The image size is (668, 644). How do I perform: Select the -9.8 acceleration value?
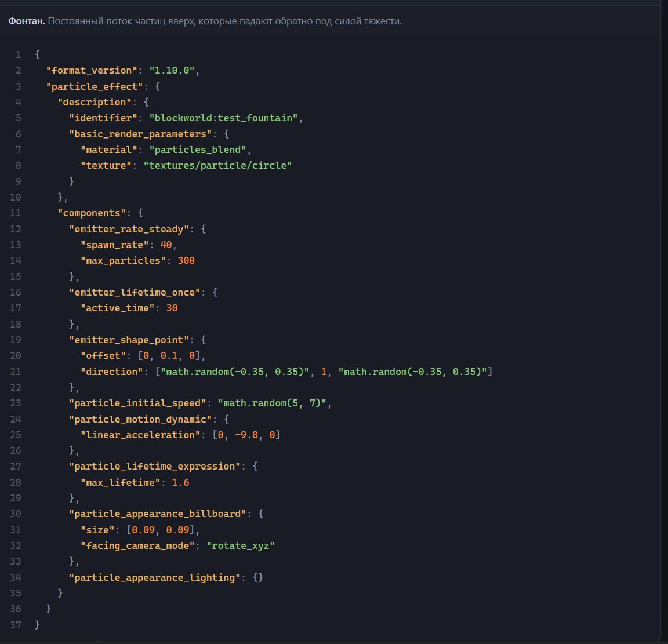pos(246,435)
